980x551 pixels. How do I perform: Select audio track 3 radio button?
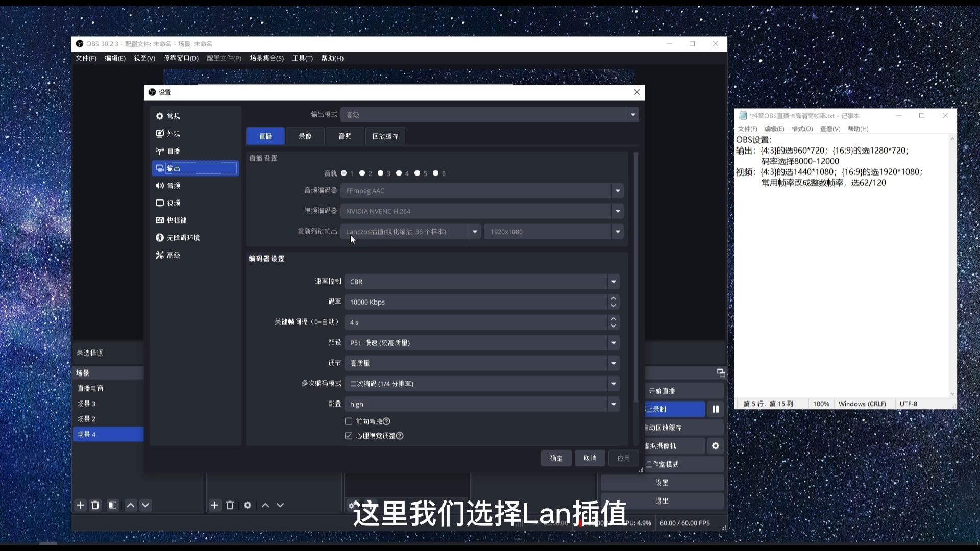pos(381,173)
